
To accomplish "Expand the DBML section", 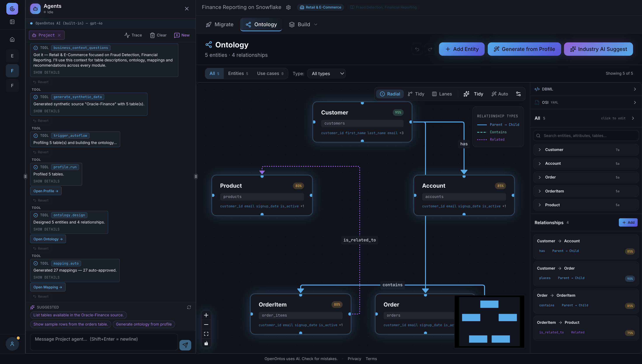I will (x=586, y=89).
